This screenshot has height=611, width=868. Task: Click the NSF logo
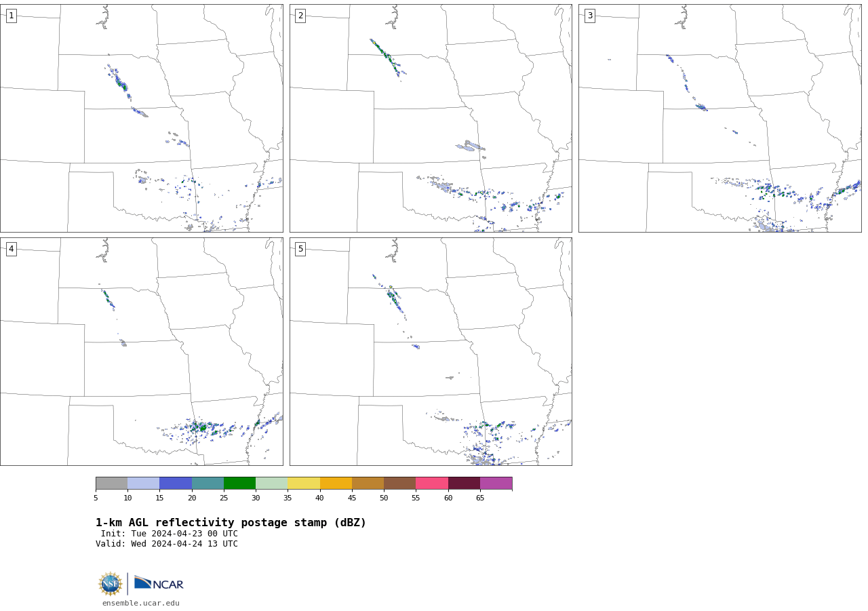[x=111, y=584]
